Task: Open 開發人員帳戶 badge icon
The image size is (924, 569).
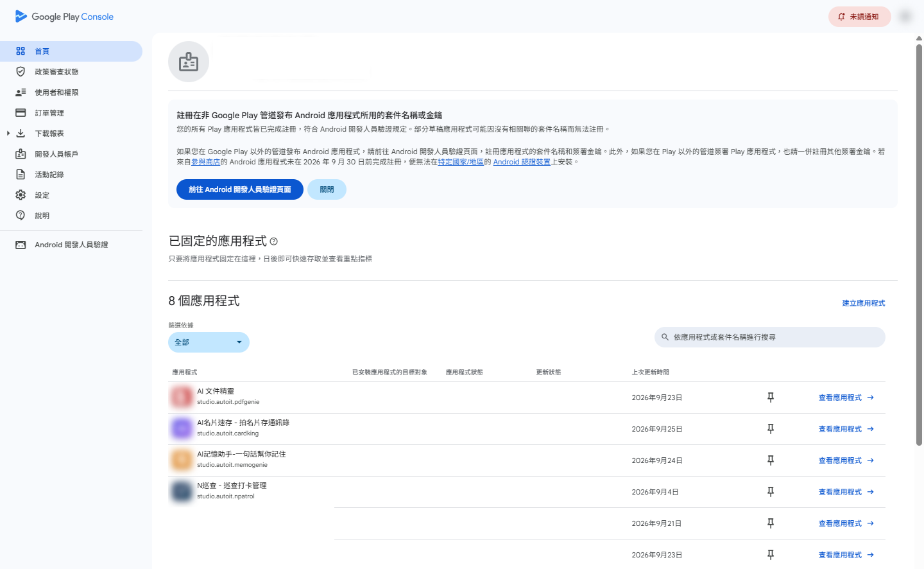Action: coord(21,154)
